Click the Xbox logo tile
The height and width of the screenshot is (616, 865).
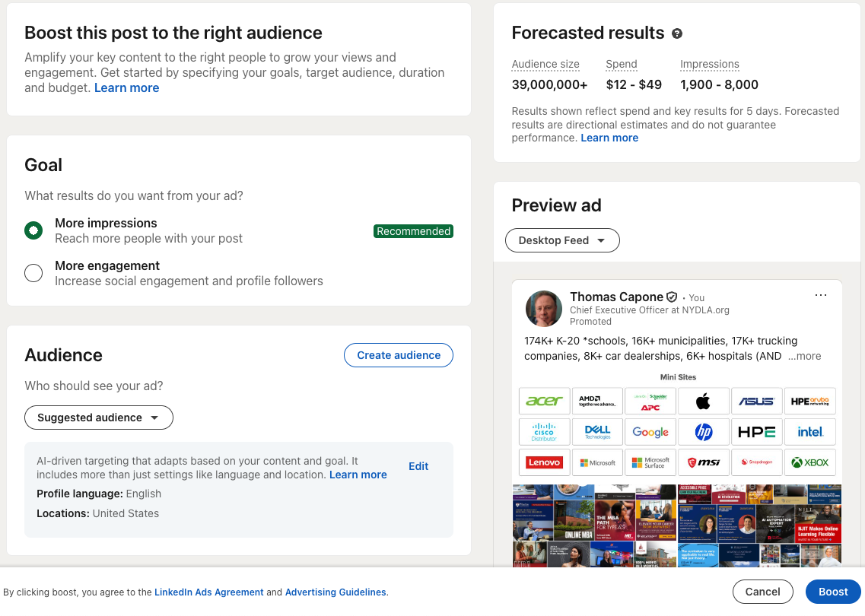(x=809, y=462)
